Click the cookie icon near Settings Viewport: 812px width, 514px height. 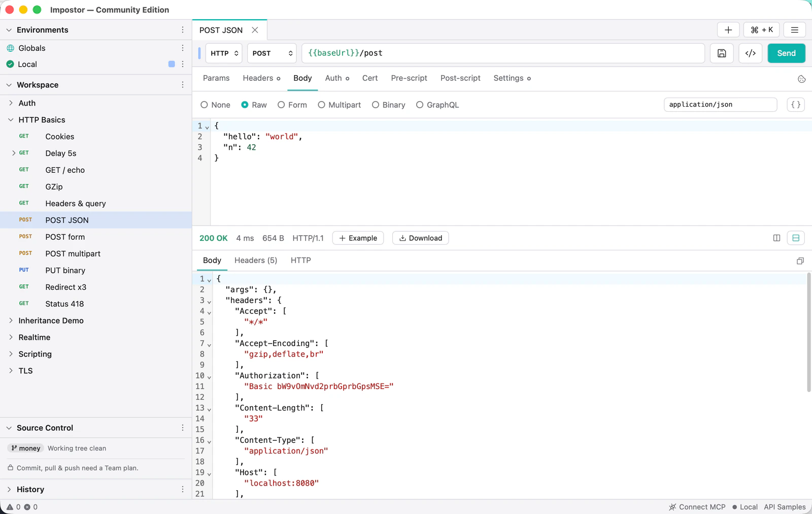click(x=802, y=79)
